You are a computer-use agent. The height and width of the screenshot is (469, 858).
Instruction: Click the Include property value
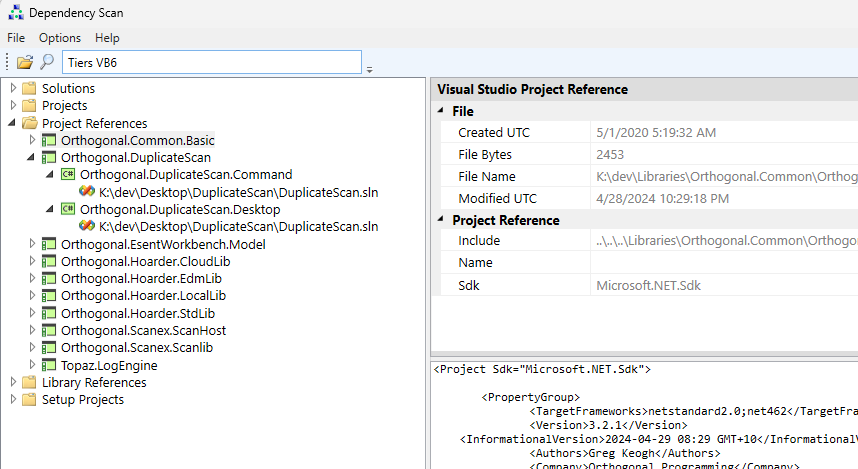point(727,240)
